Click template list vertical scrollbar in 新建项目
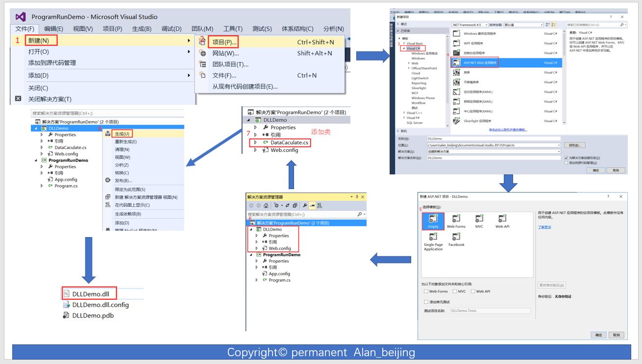642x364 pixels. 564,77
